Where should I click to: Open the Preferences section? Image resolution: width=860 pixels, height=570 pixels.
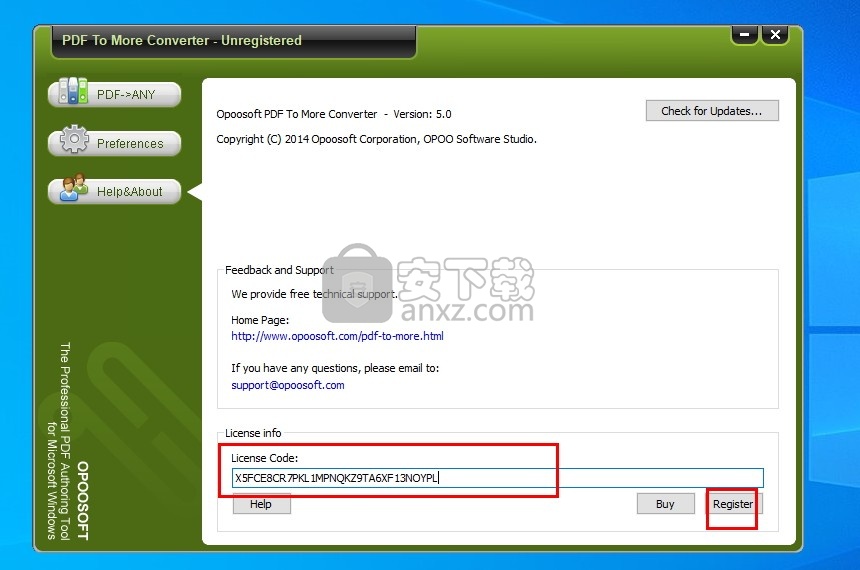coord(114,143)
